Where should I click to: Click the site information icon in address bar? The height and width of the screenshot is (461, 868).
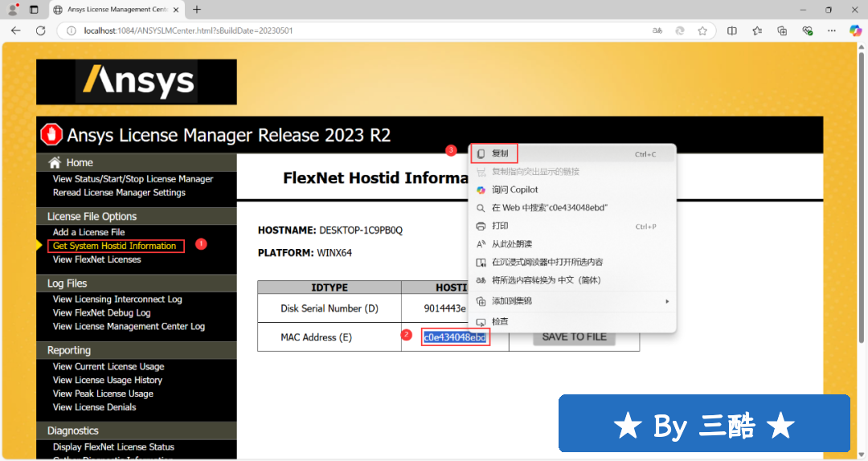[71, 31]
